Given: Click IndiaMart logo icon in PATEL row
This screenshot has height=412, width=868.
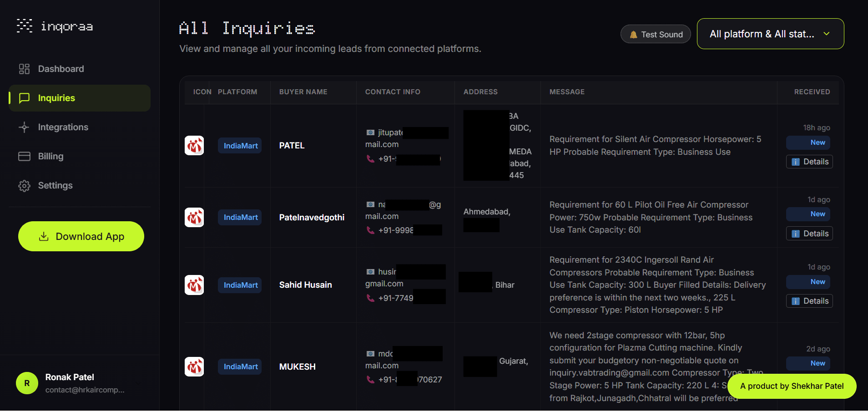Looking at the screenshot, I should coord(194,146).
